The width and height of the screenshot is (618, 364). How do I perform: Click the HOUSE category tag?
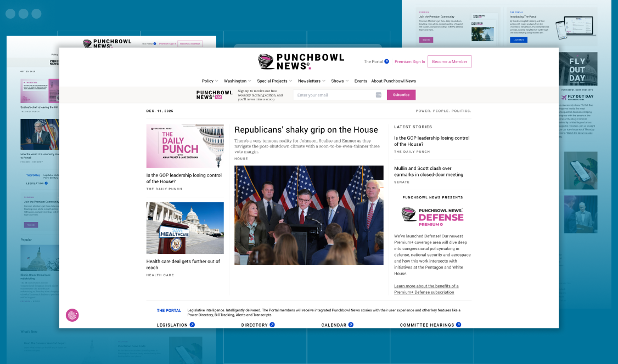(x=241, y=159)
